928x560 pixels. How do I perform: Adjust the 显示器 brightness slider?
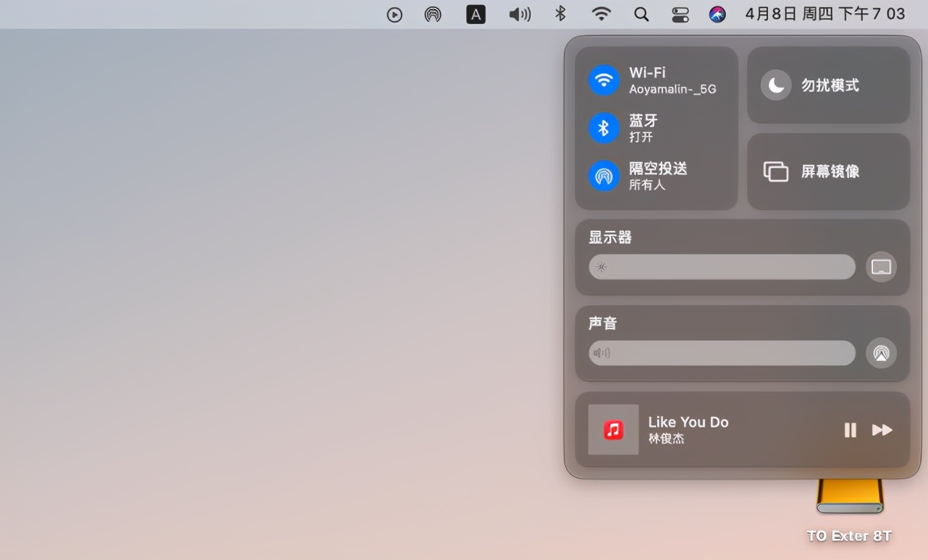coord(722,267)
